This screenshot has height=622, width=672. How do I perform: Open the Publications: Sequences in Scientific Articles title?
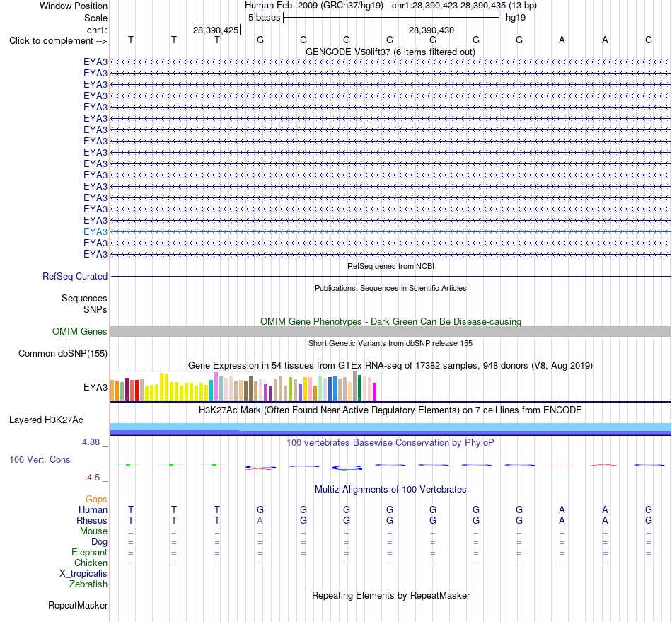pyautogui.click(x=390, y=288)
